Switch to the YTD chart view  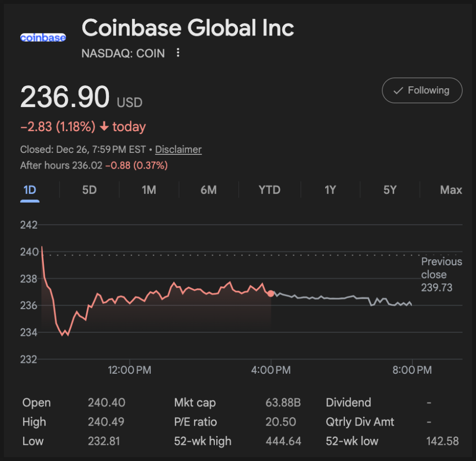[270, 190]
